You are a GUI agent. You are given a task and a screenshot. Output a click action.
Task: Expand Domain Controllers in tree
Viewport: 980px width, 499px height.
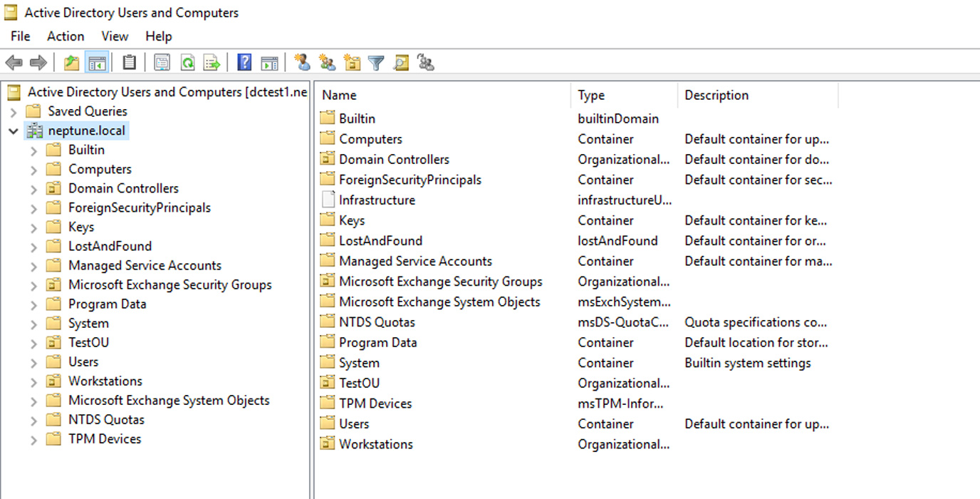(x=33, y=189)
